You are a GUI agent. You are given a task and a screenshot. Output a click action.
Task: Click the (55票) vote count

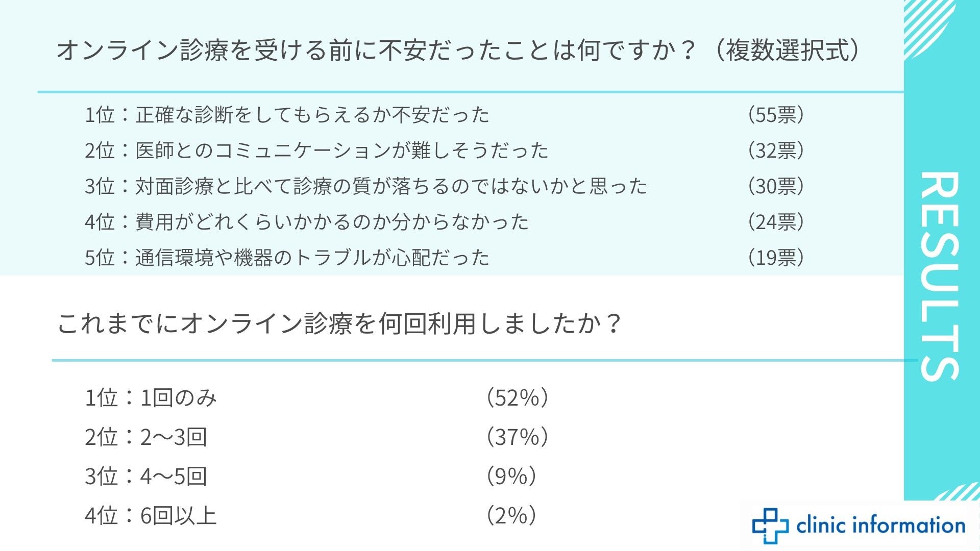tap(776, 115)
